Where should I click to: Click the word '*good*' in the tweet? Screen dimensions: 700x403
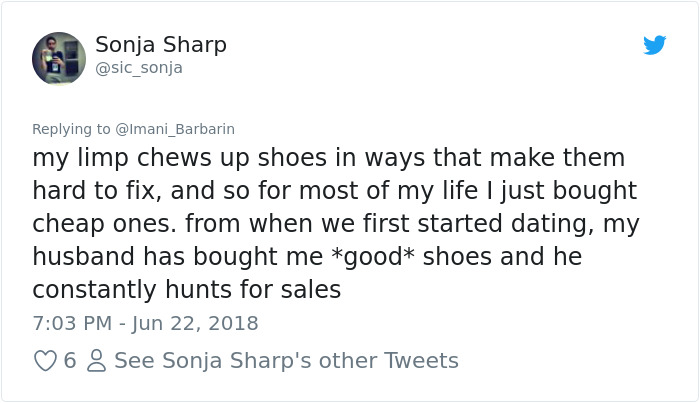(372, 257)
